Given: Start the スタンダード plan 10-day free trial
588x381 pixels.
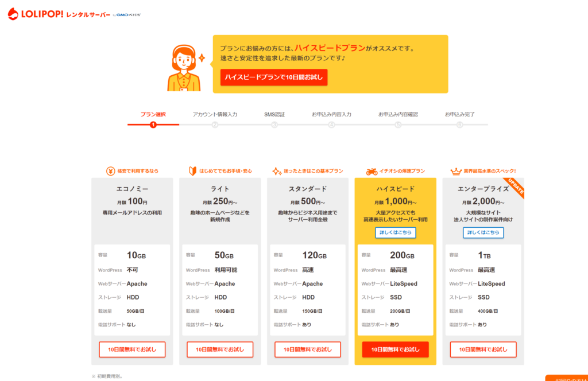Looking at the screenshot, I should click(308, 349).
